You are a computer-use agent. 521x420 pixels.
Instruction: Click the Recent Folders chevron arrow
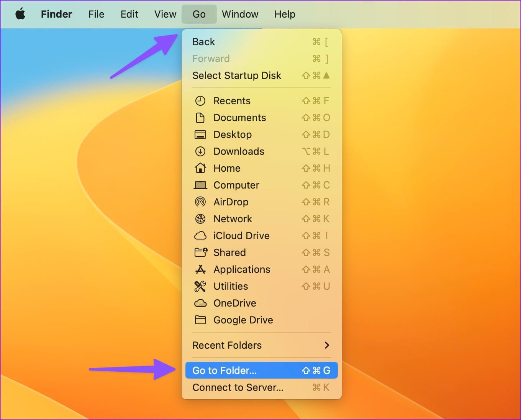[326, 345]
